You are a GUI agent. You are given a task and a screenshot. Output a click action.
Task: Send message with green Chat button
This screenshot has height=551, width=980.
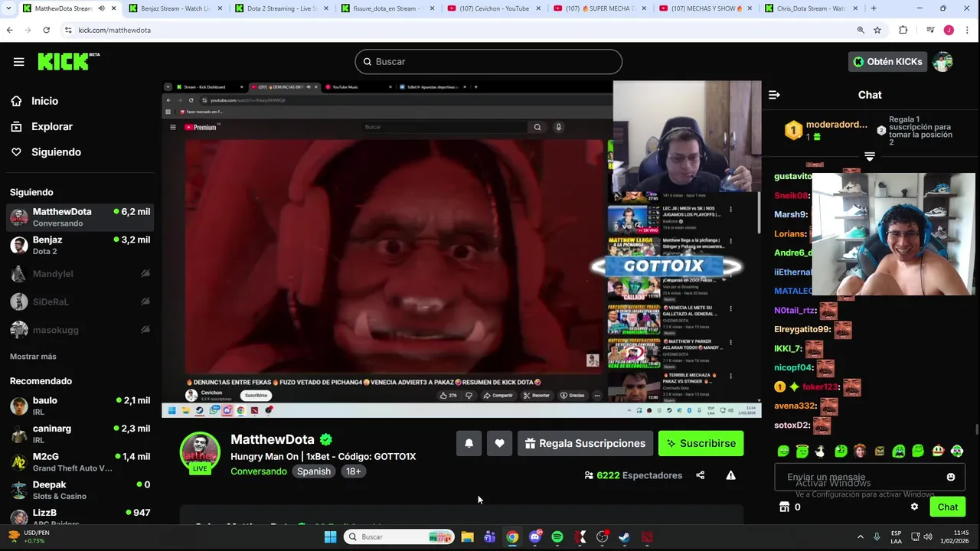coord(947,507)
